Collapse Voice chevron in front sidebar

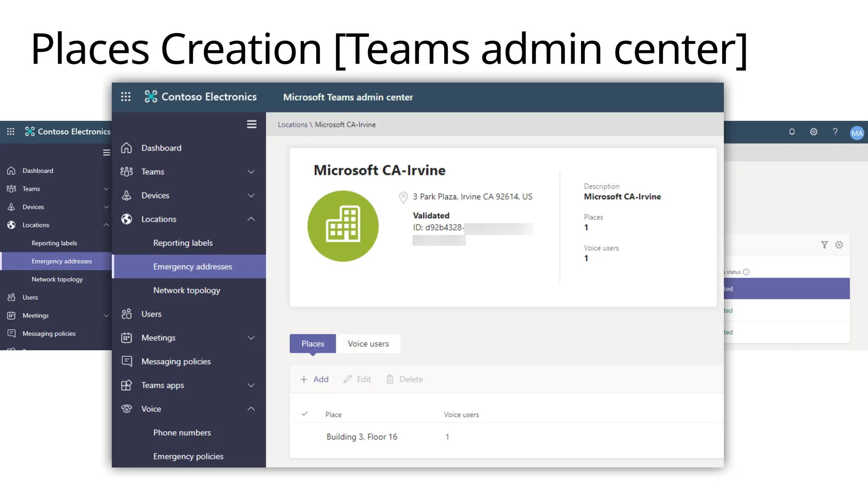tap(251, 409)
